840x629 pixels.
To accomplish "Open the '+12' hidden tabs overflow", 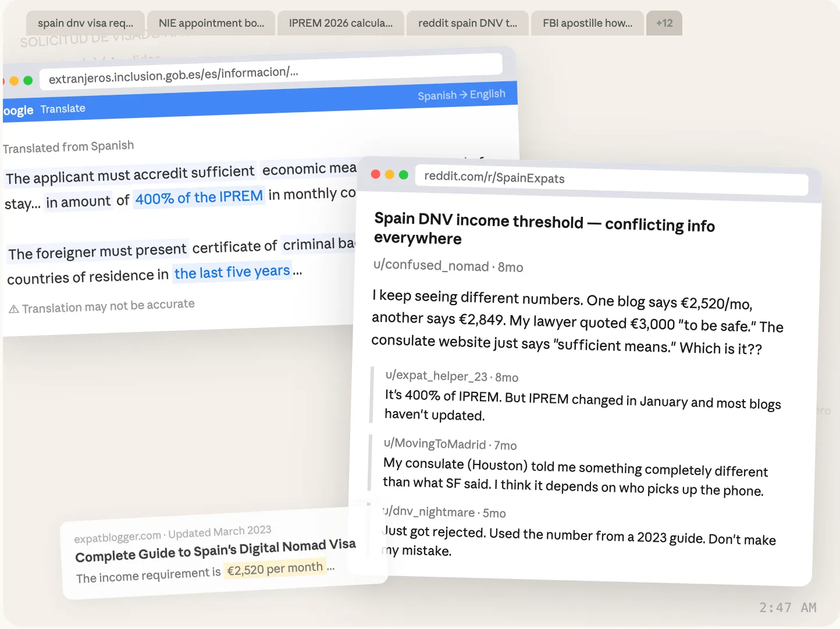I will point(664,23).
